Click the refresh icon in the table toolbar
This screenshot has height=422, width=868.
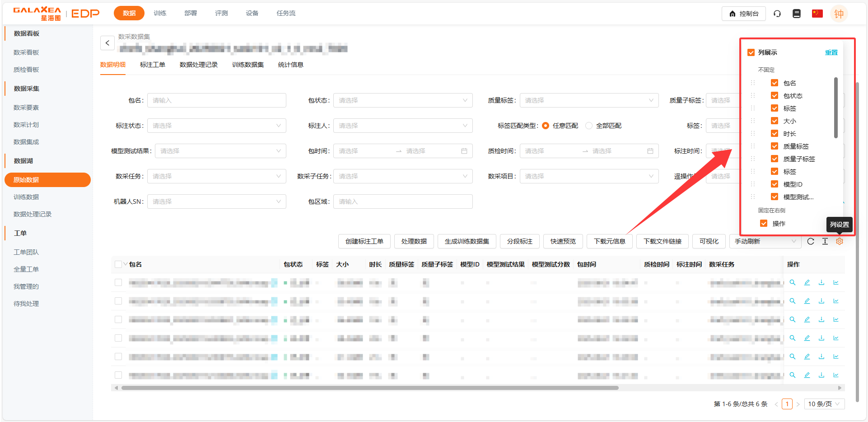pyautogui.click(x=811, y=241)
